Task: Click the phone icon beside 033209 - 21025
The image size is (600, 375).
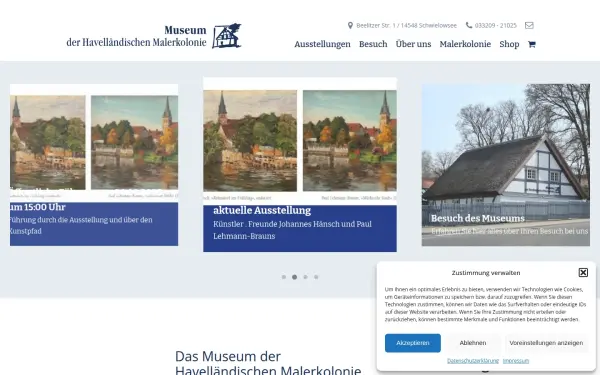Action: 469,25
